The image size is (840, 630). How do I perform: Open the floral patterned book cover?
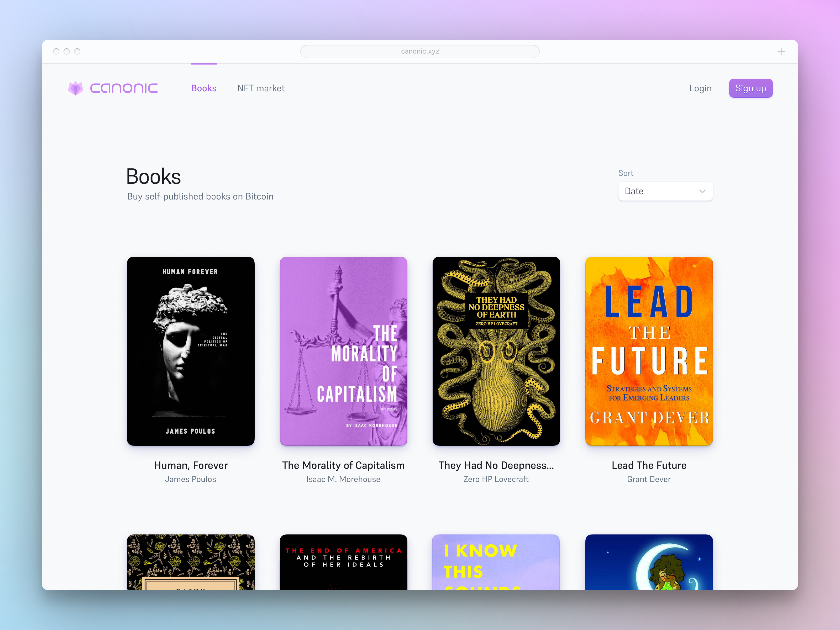tap(191, 562)
